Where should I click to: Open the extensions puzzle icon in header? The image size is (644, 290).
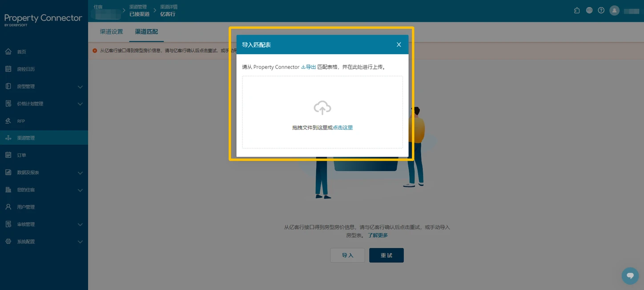pyautogui.click(x=577, y=10)
